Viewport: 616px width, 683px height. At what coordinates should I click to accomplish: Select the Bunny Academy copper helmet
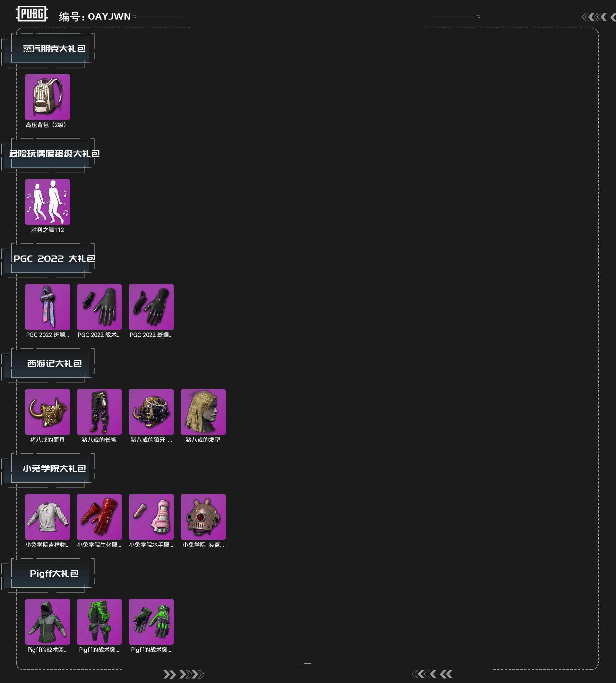[203, 517]
